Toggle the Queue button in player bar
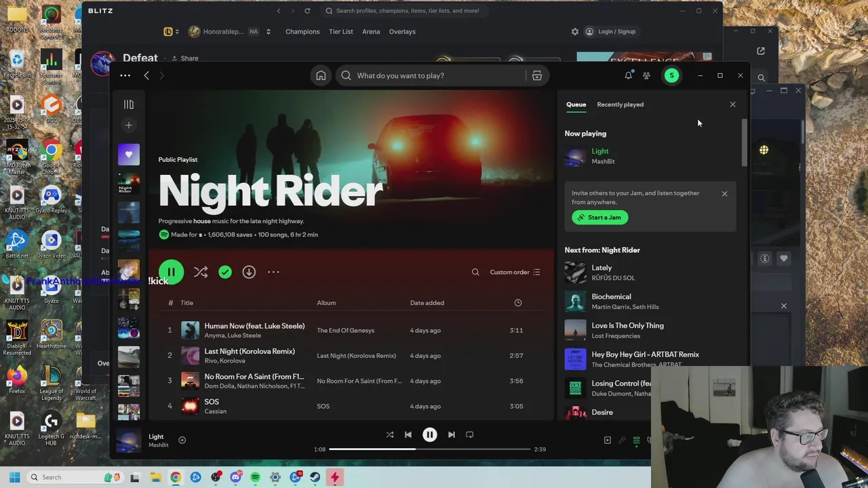Viewport: 868px width, 488px height. 636,440
